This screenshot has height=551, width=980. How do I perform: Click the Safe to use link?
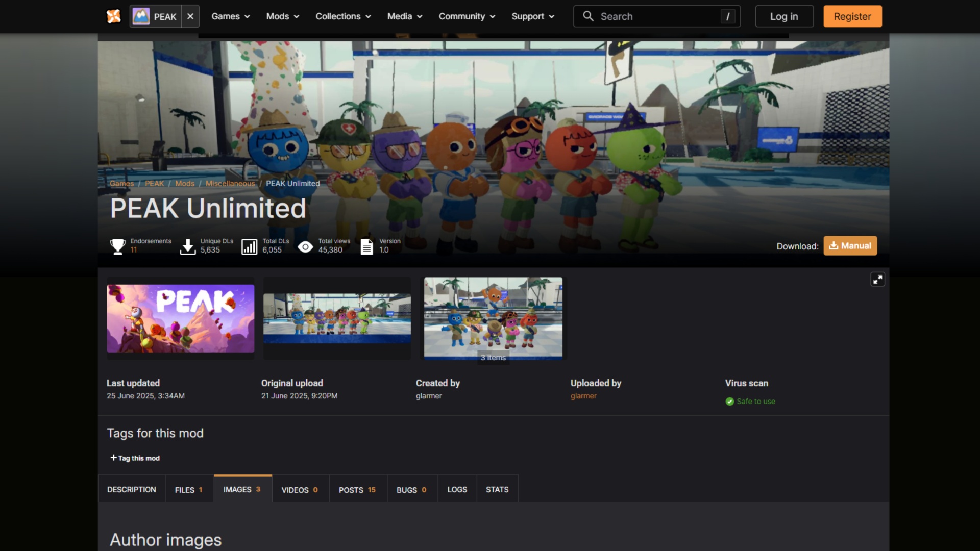click(756, 402)
